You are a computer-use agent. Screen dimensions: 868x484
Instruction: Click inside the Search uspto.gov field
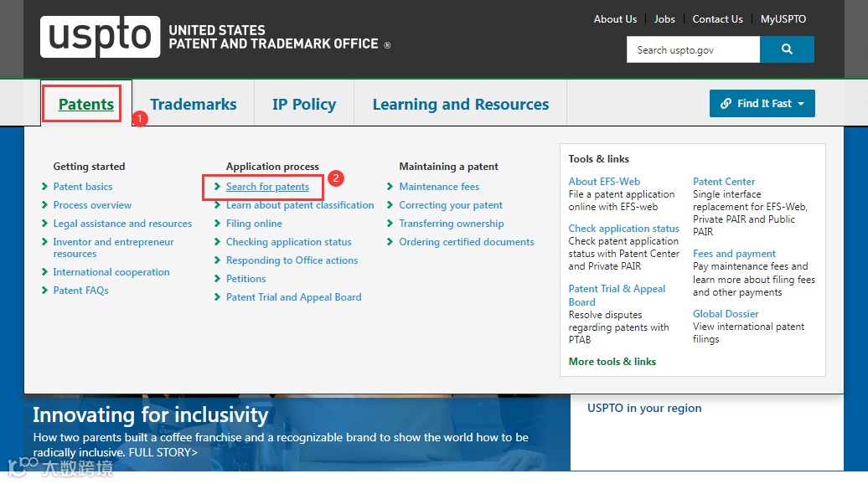click(x=693, y=49)
